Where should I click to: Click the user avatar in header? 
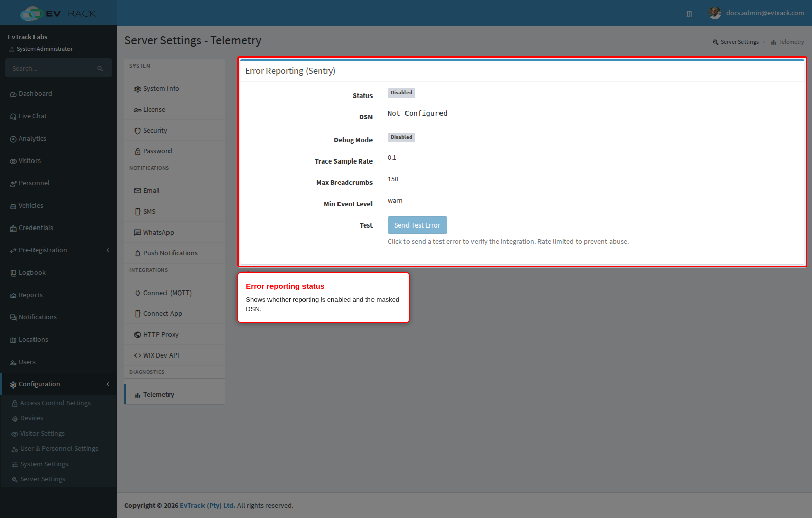pos(715,13)
